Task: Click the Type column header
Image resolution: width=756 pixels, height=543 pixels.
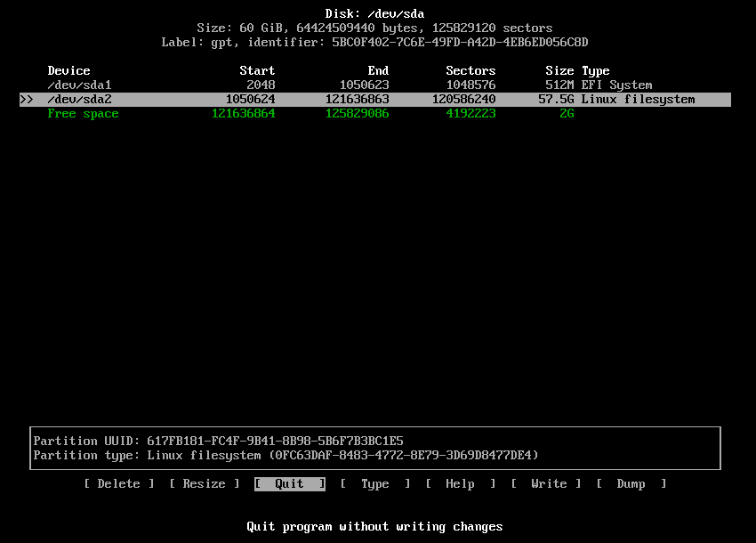Action: coord(595,71)
